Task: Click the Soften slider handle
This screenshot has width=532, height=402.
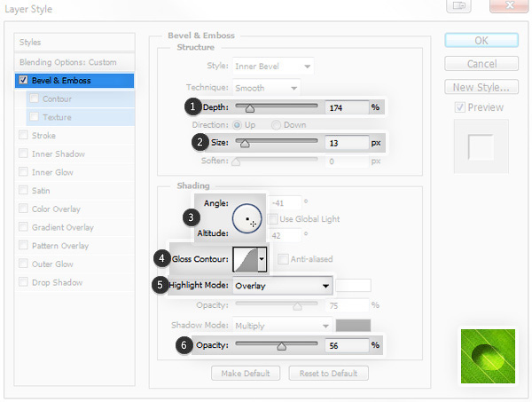Action: coord(236,162)
